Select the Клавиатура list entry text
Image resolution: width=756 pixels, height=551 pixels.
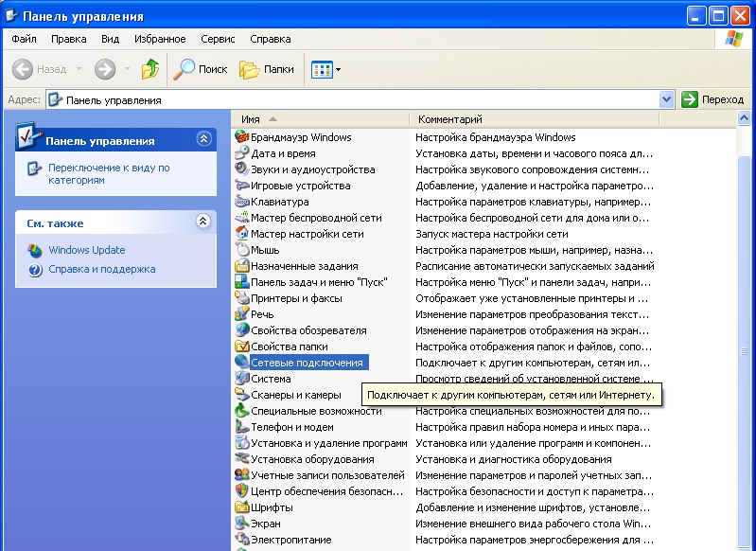[x=280, y=202]
